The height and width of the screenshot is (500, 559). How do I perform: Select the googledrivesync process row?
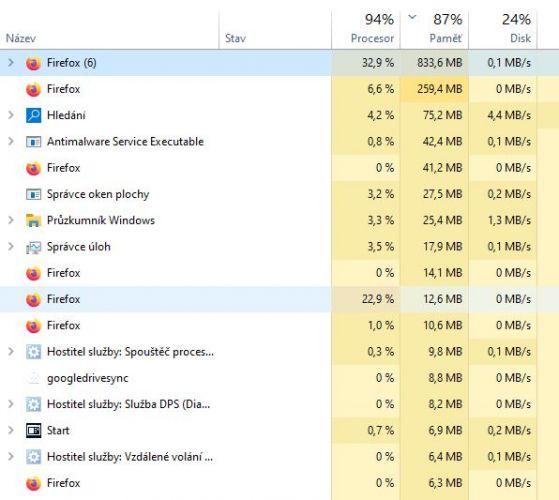280,378
